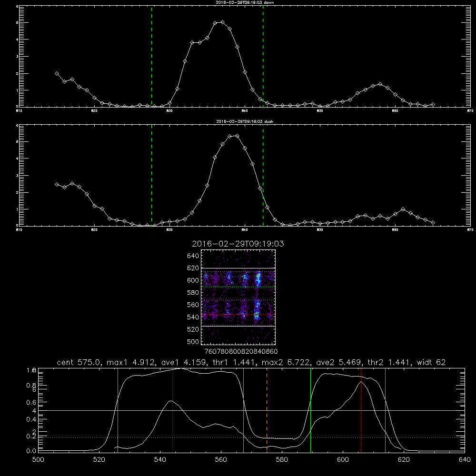The width and height of the screenshot is (476, 476).
Task: Click 'ave2 5.469' in the bottom plot title
Action: click(x=338, y=362)
